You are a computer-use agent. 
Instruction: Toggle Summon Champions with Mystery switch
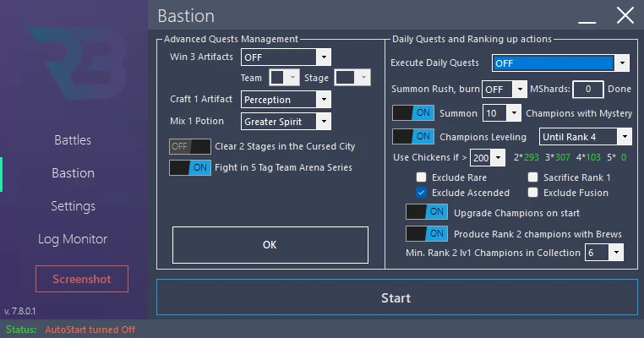pyautogui.click(x=412, y=113)
